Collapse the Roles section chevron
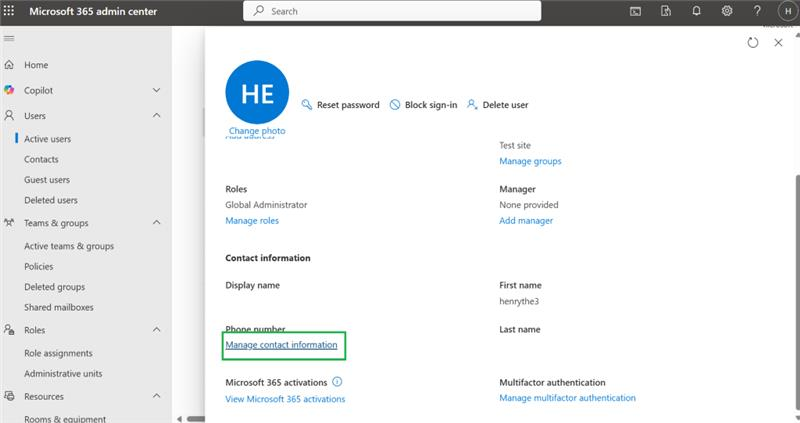This screenshot has height=423, width=800. pyautogui.click(x=157, y=330)
